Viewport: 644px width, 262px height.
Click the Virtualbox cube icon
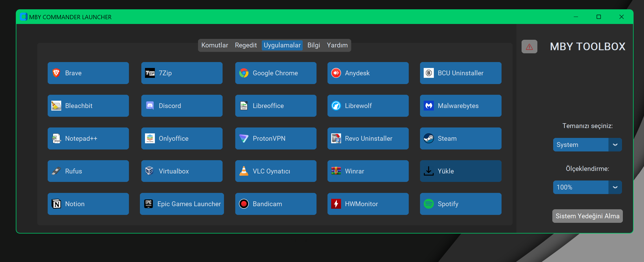[x=149, y=171]
